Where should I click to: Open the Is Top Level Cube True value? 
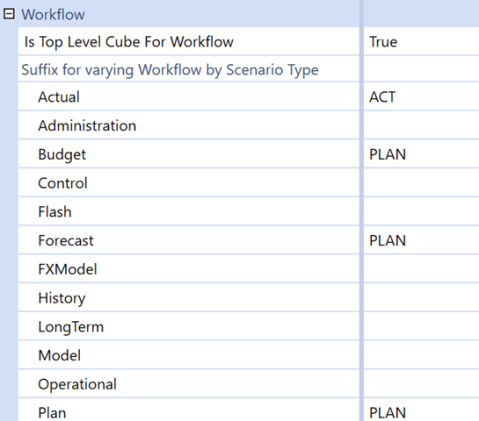[x=421, y=42]
